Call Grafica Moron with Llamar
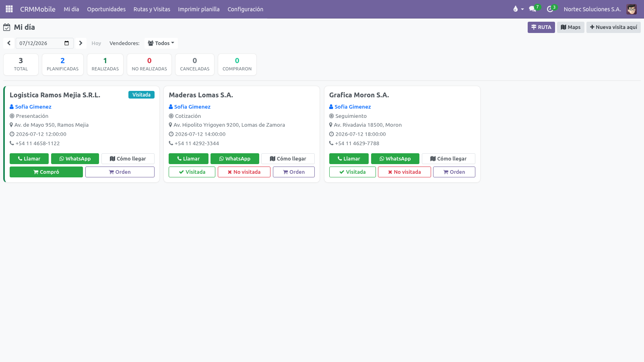The height and width of the screenshot is (362, 644). (x=349, y=158)
